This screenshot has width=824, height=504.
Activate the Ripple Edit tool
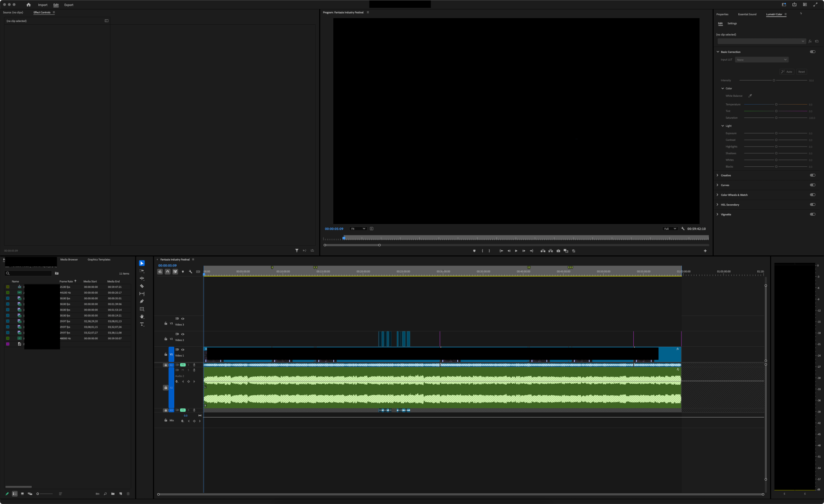(142, 279)
